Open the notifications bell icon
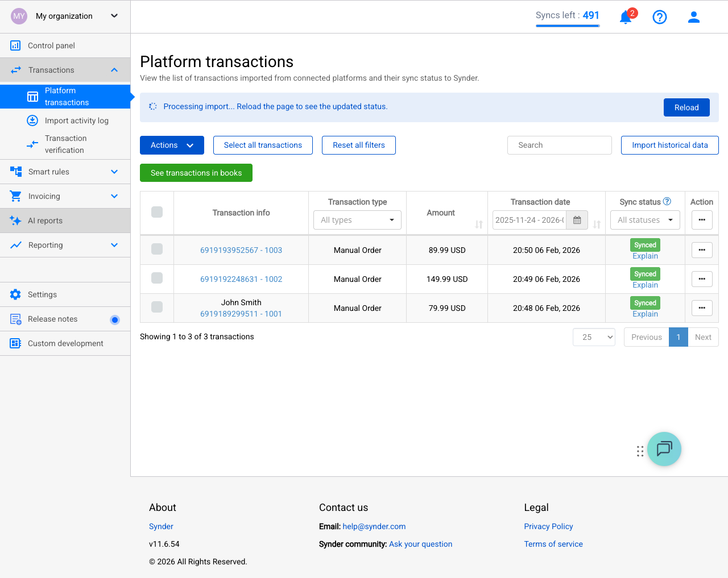Viewport: 728px width, 578px height. click(625, 17)
